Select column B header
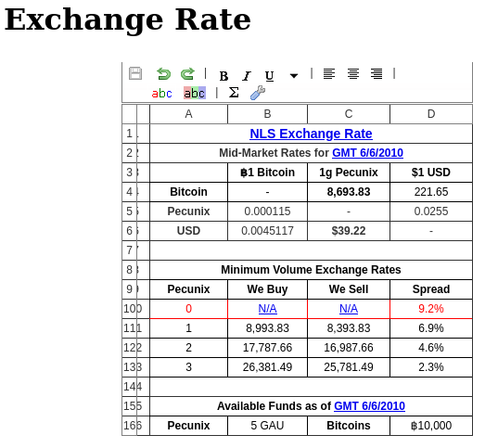Viewport: 498px width, 448px height. point(267,114)
